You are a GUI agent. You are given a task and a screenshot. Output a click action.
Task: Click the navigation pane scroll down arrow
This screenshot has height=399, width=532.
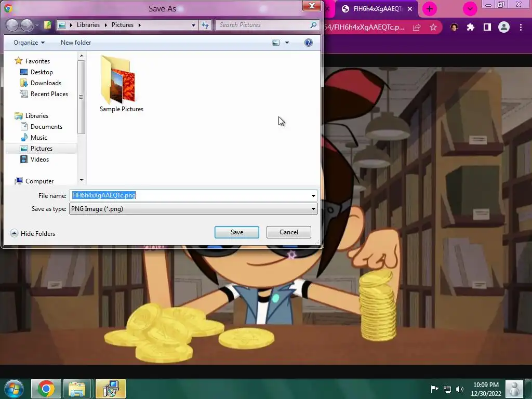pyautogui.click(x=82, y=180)
